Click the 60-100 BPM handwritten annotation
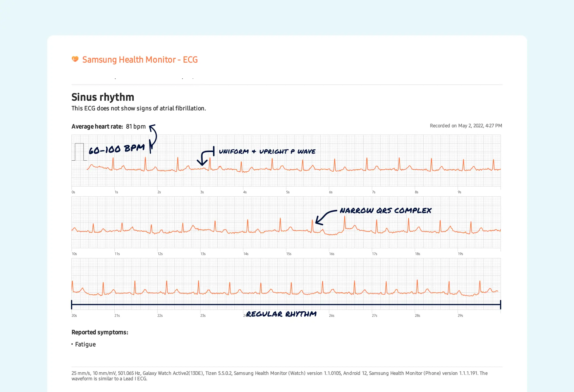Viewport: 574px width, 392px height. pyautogui.click(x=116, y=149)
